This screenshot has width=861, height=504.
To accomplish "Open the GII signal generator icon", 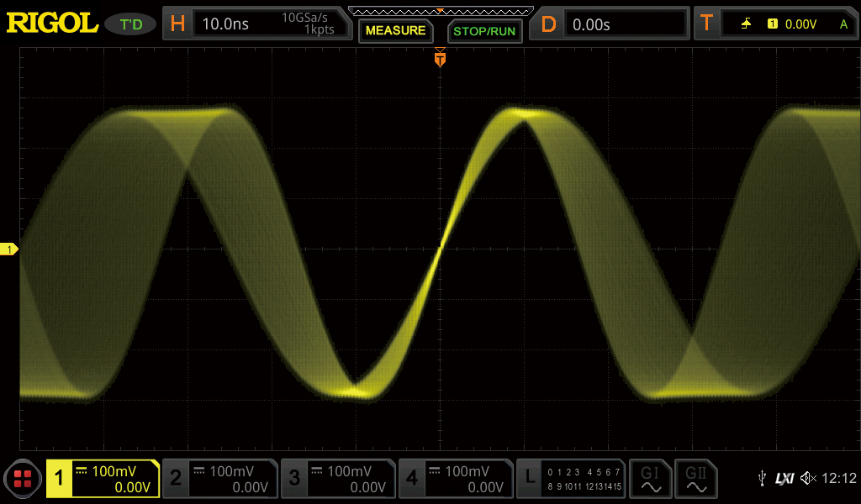I will coord(696,479).
